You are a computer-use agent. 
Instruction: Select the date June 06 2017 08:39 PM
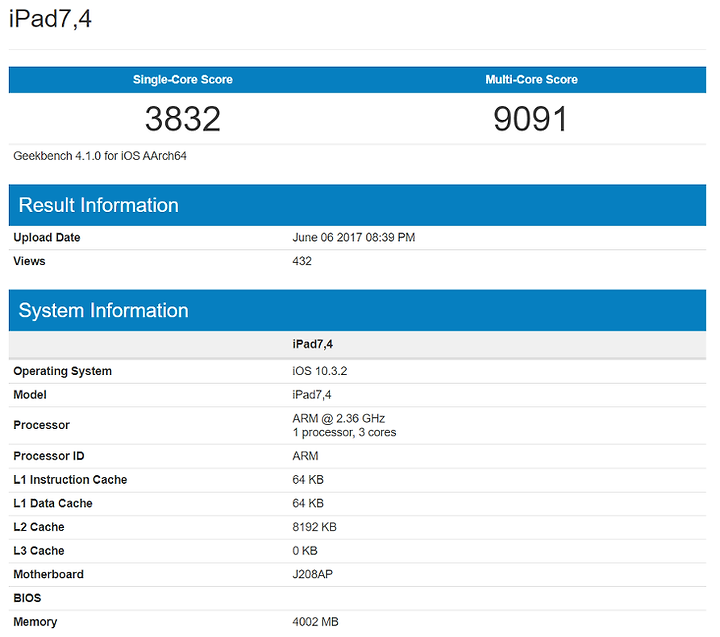click(x=354, y=237)
